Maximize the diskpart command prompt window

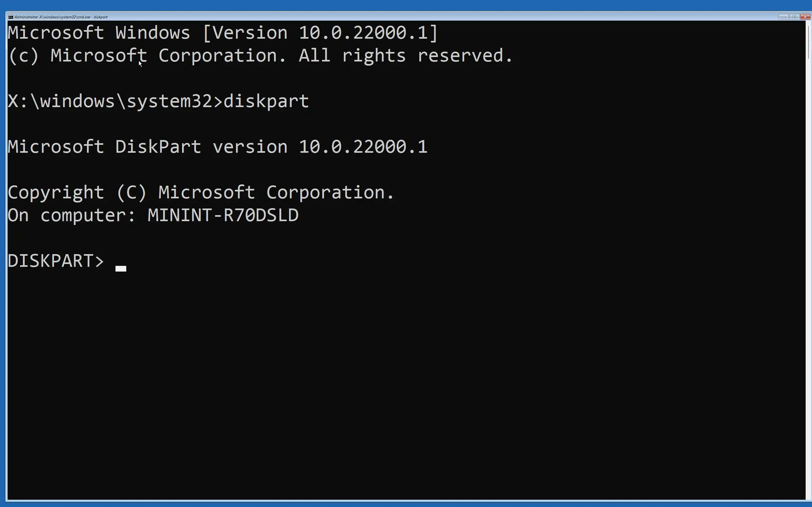click(794, 17)
